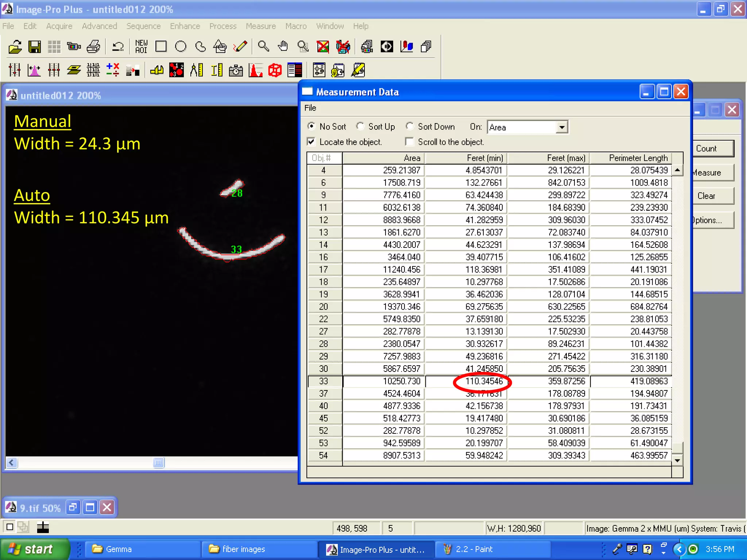Open the video capture camcorder tool
The image size is (747, 560).
(74, 47)
